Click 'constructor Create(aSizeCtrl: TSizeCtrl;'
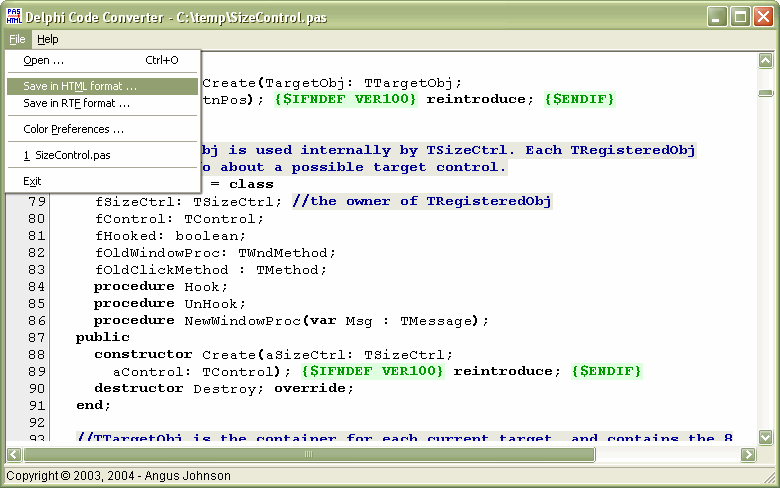The image size is (780, 488). pyautogui.click(x=274, y=355)
